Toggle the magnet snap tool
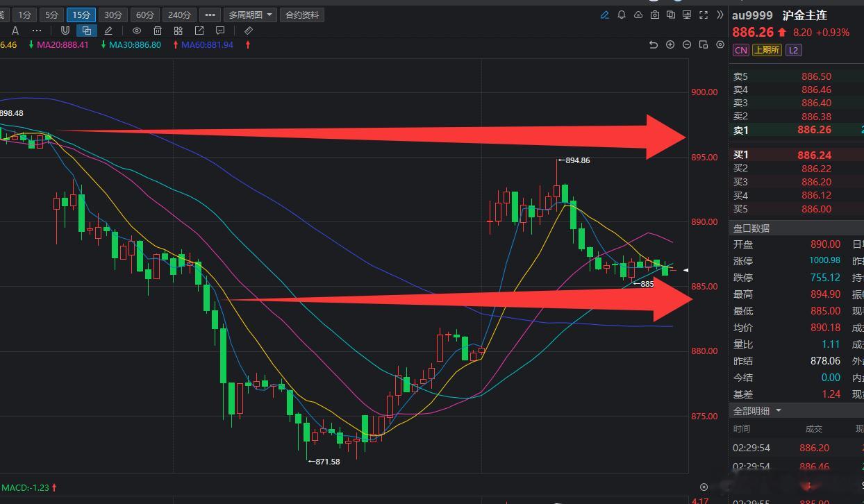 (65, 31)
